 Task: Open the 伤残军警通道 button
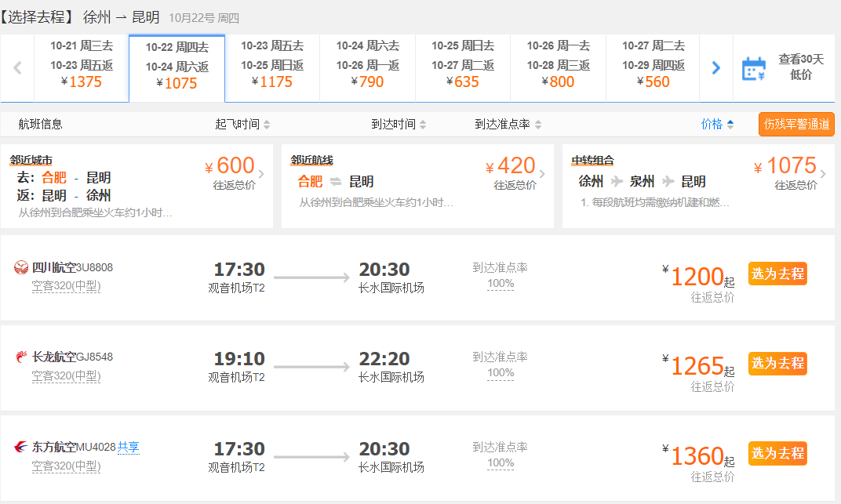pyautogui.click(x=796, y=125)
